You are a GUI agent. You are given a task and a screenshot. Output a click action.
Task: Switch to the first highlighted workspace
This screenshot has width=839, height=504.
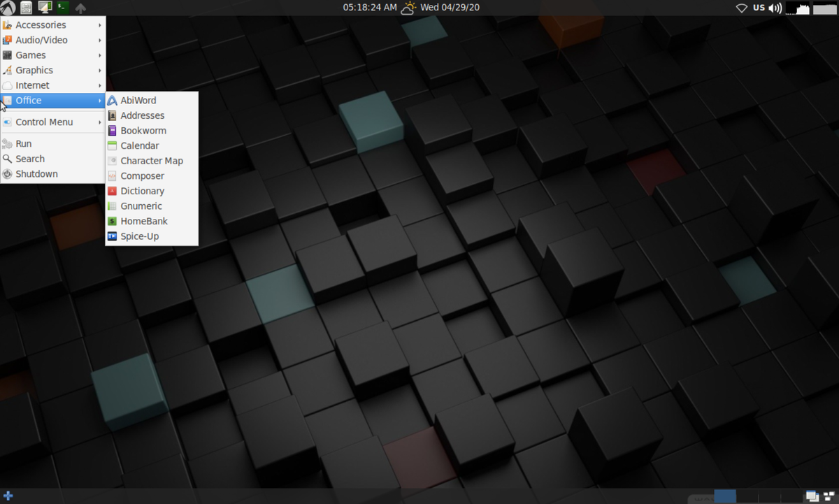pyautogui.click(x=725, y=496)
